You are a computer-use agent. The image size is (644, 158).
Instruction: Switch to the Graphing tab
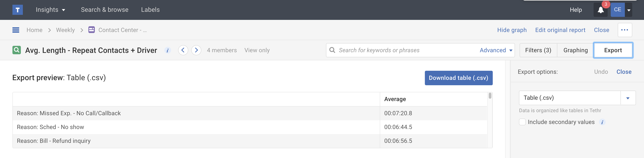[575, 50]
